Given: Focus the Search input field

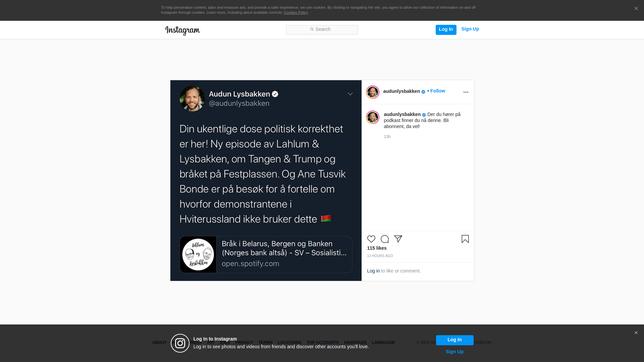Looking at the screenshot, I should pyautogui.click(x=322, y=29).
